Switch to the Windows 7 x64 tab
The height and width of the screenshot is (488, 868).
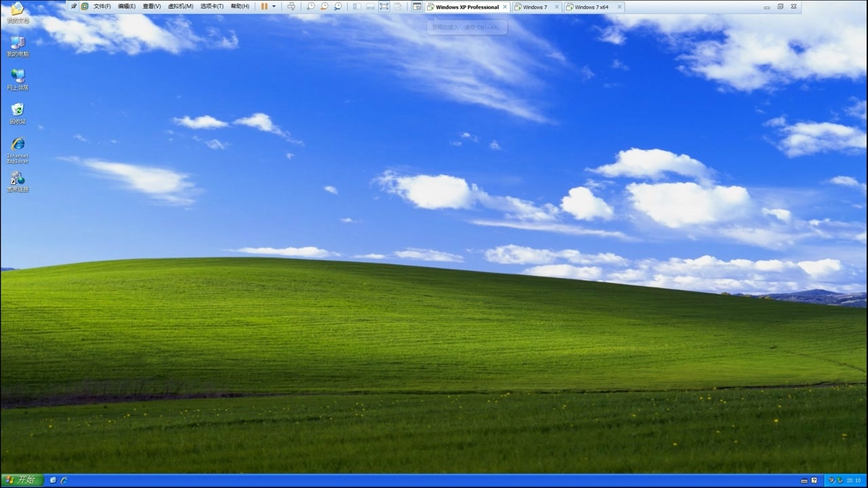click(591, 7)
